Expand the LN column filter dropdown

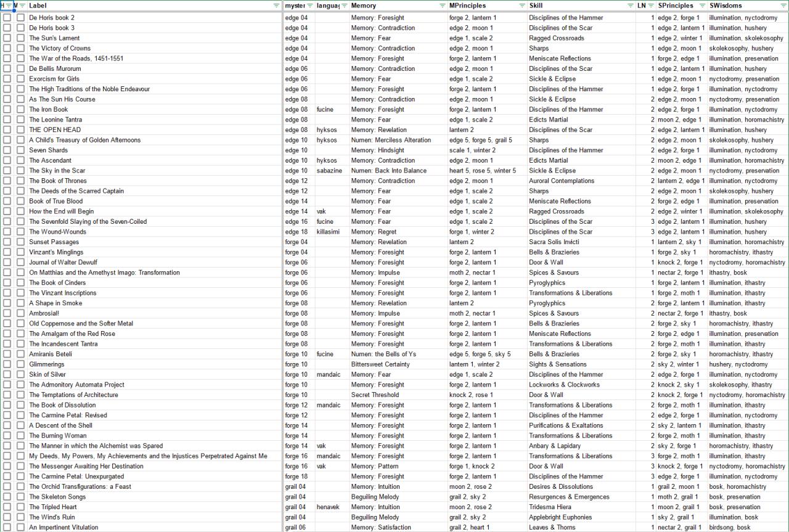click(x=651, y=6)
